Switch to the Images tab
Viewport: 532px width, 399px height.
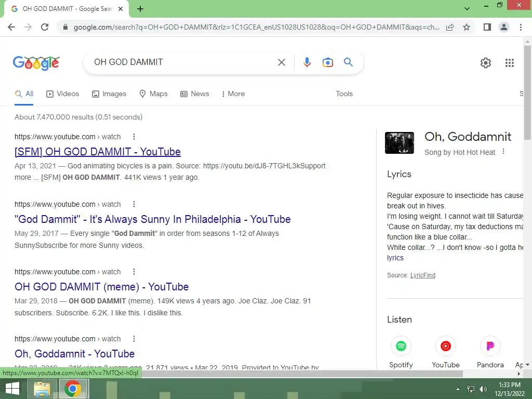[109, 94]
